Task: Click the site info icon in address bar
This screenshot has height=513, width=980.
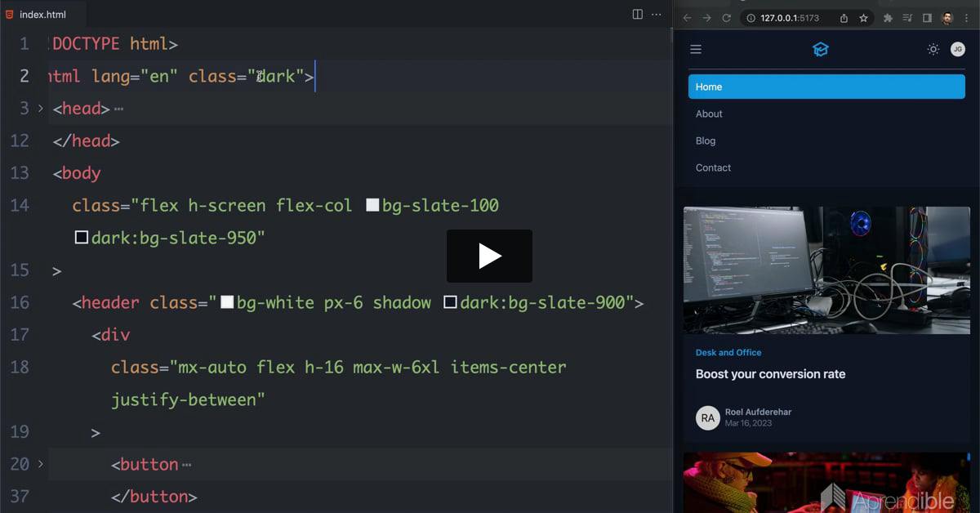Action: click(751, 18)
